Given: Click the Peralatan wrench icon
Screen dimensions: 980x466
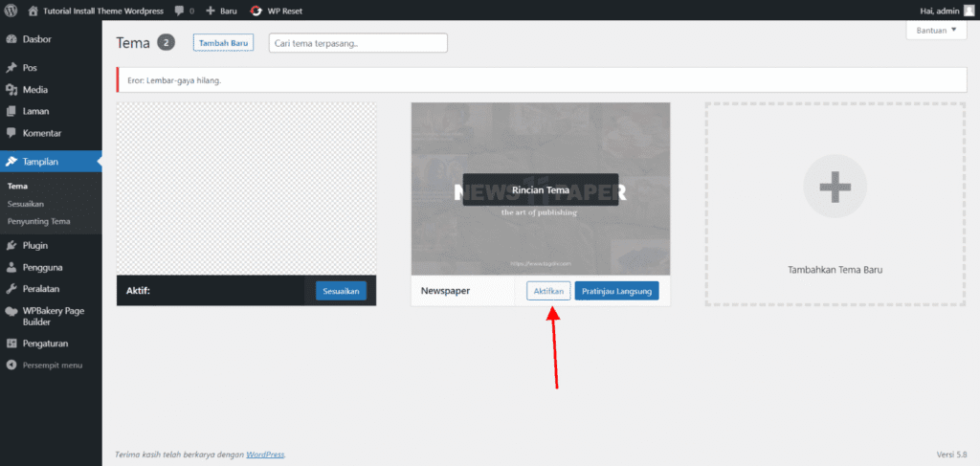Looking at the screenshot, I should tap(11, 289).
